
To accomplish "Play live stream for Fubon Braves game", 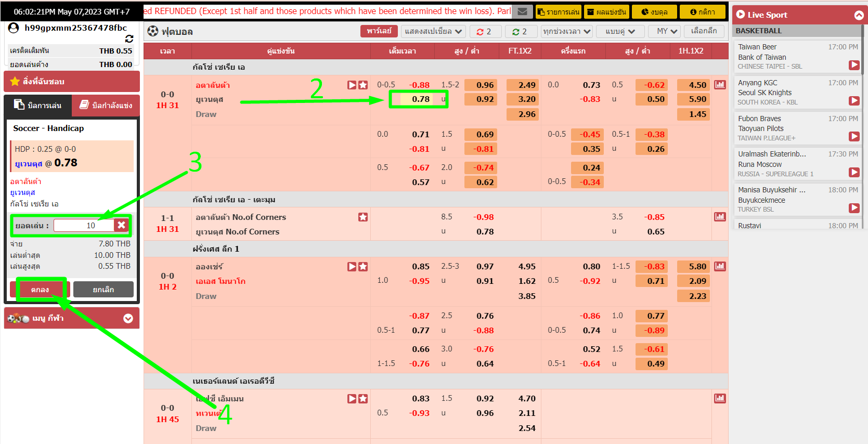I will (x=854, y=136).
